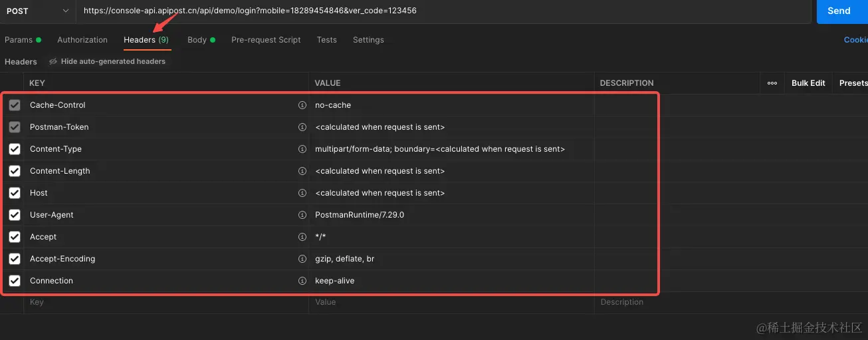Click the Content-Length key name
The image size is (868, 340).
click(x=60, y=171)
